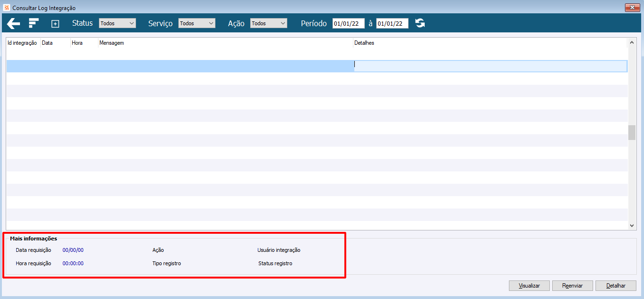The image size is (644, 299).
Task: Click the Usuário integração label
Action: click(279, 250)
